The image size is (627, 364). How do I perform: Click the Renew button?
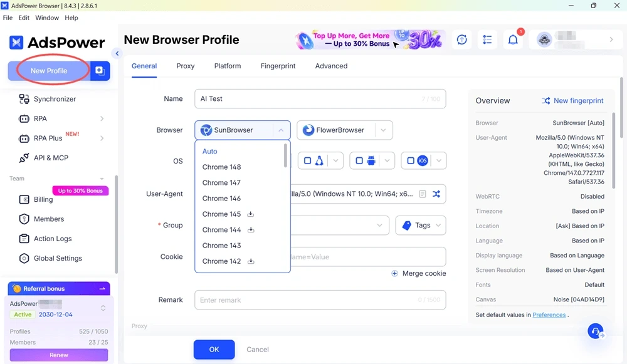pos(59,355)
